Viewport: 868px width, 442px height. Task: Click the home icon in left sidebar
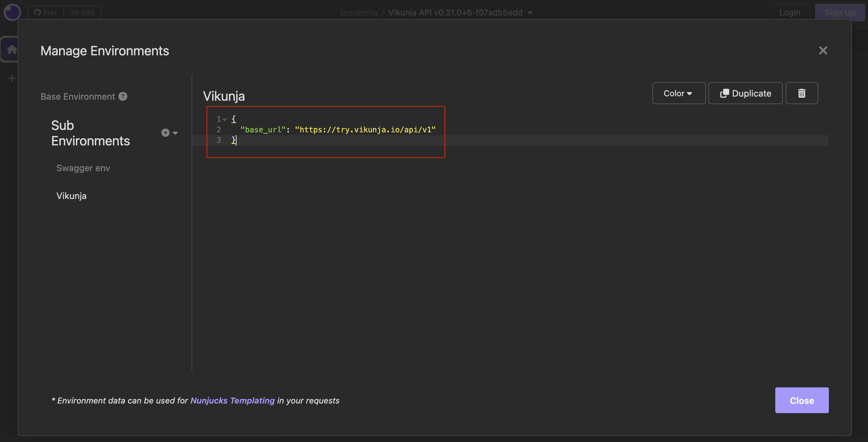(x=12, y=49)
